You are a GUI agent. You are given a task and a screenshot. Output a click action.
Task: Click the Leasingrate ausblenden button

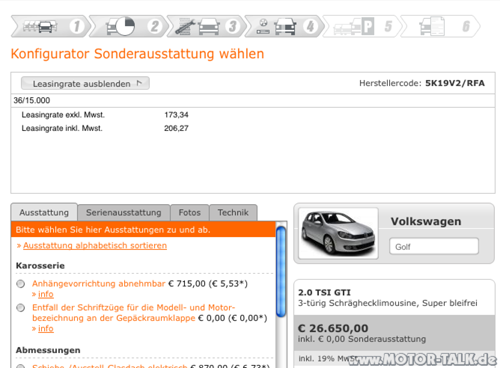coord(85,83)
